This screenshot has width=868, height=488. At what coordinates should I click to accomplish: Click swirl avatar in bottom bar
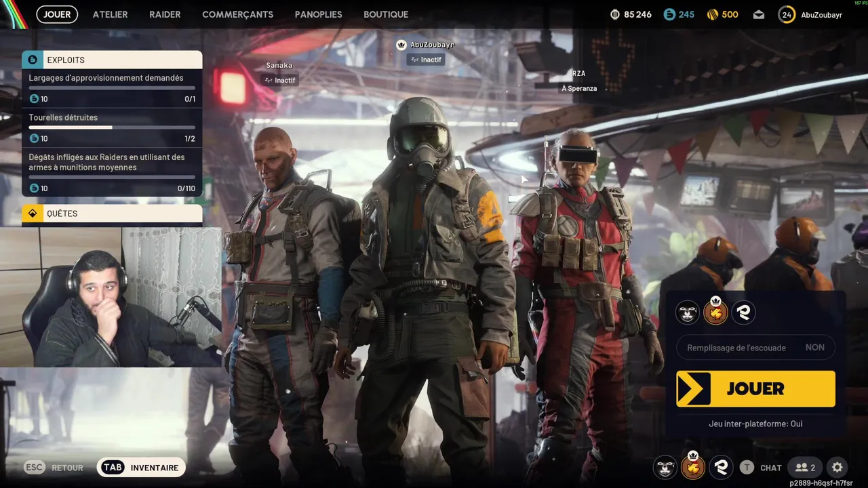[721, 468]
